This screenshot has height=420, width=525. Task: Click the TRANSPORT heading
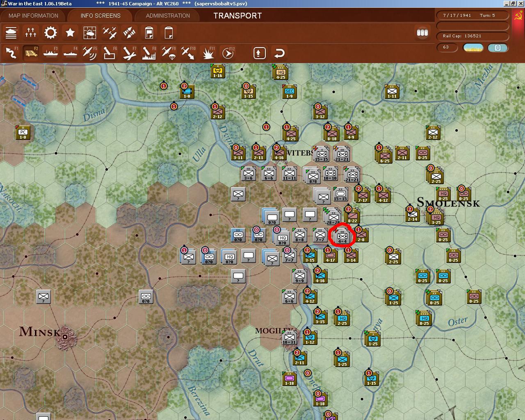click(237, 16)
